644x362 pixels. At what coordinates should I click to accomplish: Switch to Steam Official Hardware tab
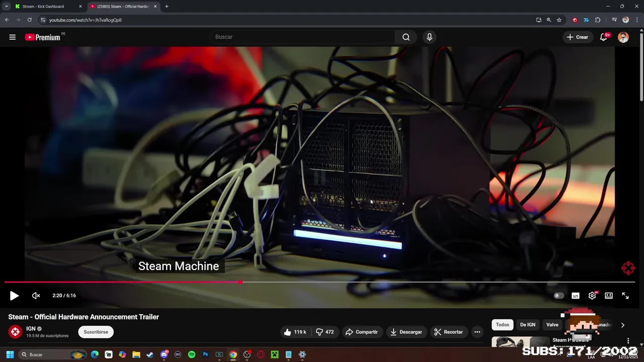(123, 7)
